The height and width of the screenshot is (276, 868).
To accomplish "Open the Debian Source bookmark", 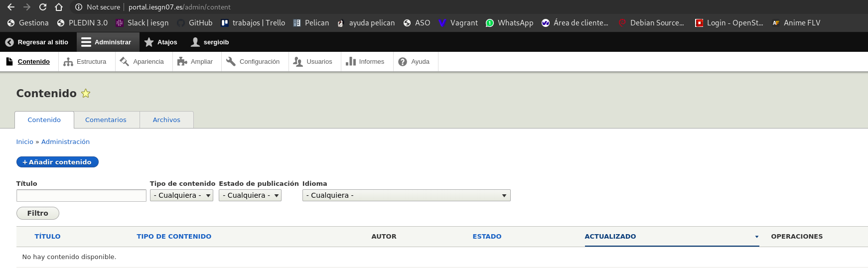I will pos(651,23).
